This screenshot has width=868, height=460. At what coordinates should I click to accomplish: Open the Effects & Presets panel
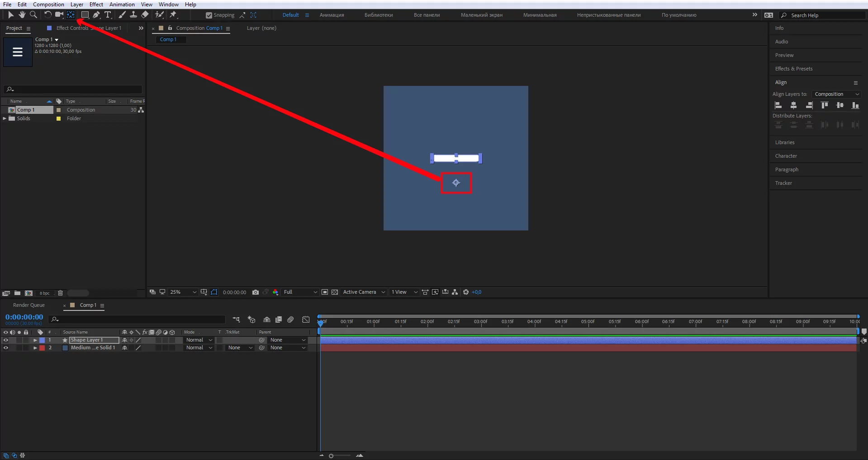(x=793, y=69)
